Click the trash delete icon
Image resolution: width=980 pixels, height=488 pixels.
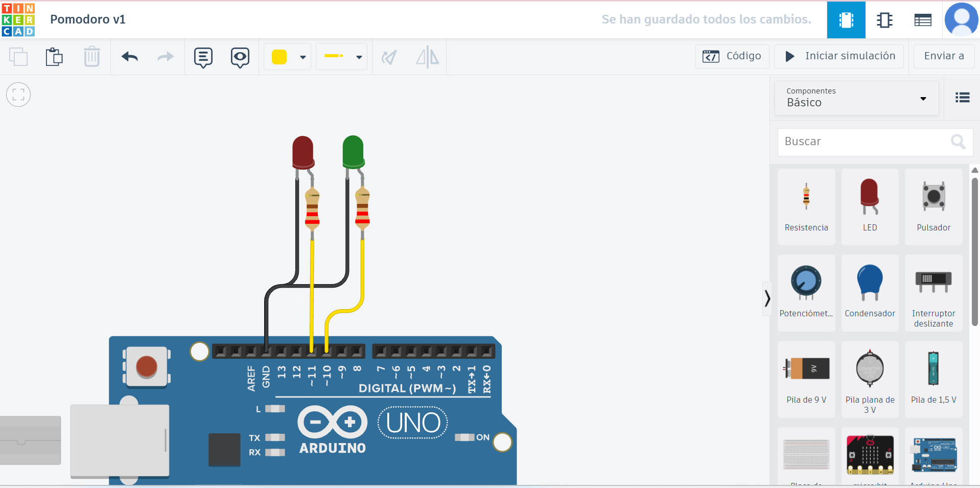click(92, 57)
